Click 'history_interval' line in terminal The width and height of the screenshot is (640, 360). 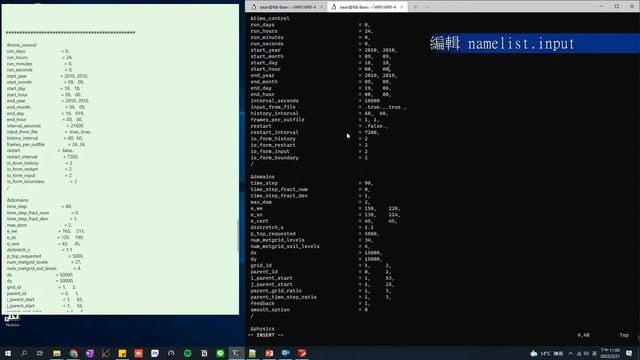[319, 113]
